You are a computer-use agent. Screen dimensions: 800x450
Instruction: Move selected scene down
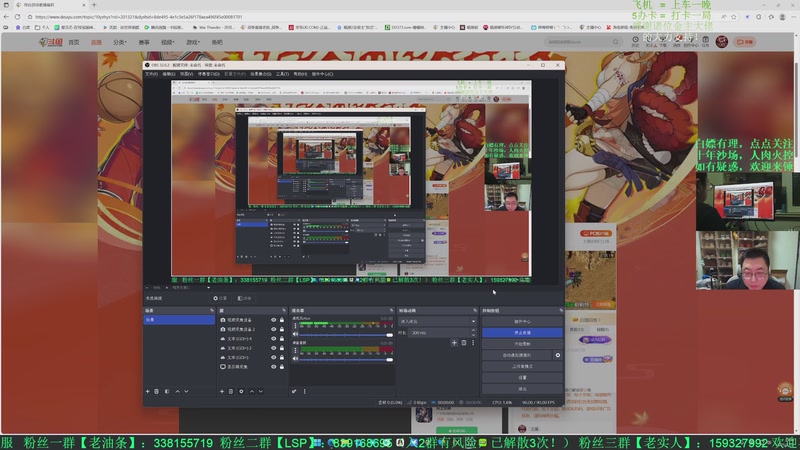[x=186, y=391]
